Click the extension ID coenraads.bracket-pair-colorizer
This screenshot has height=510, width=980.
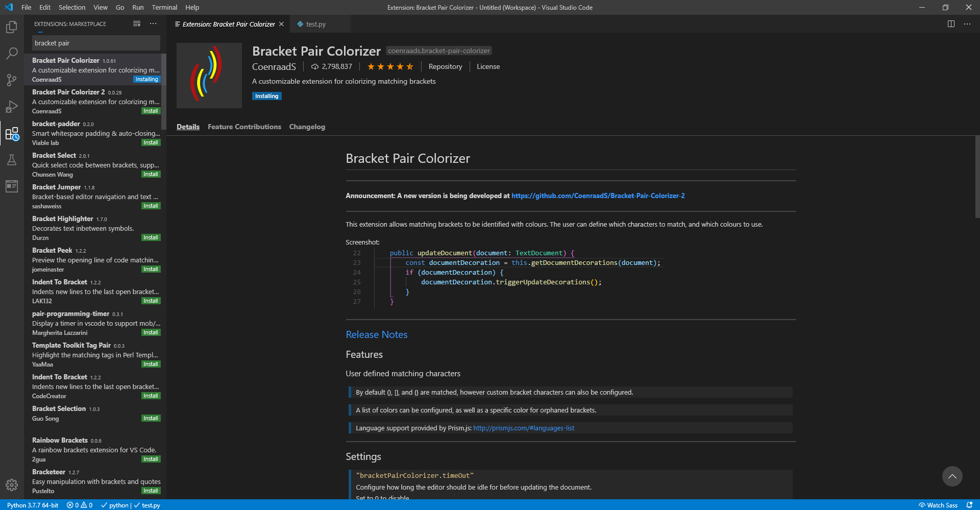(439, 51)
